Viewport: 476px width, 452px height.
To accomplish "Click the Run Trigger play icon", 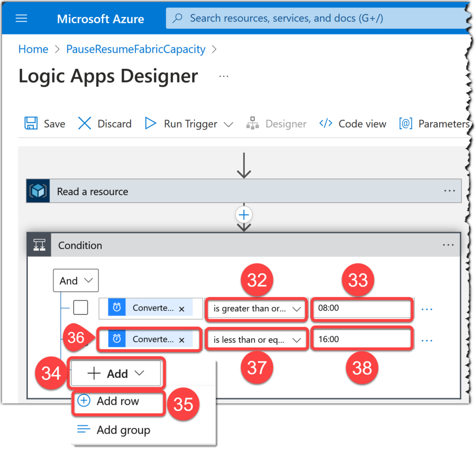I will pos(151,123).
